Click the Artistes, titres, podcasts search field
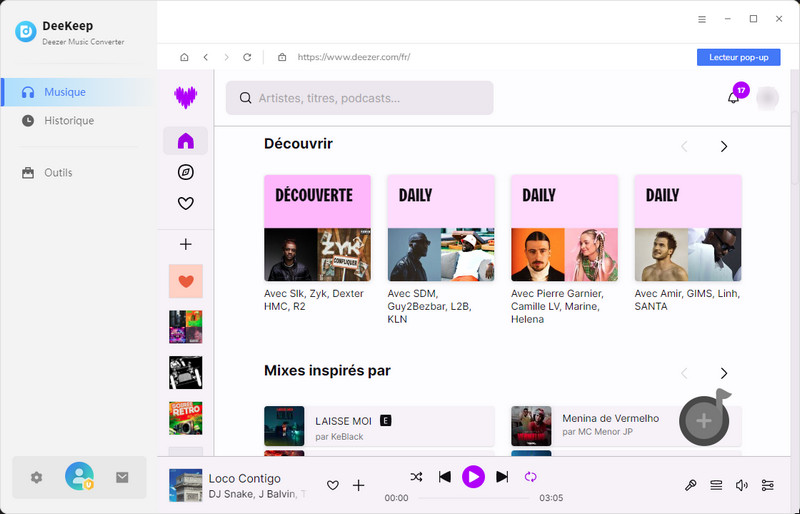Screen dimensions: 800x514 coord(359,98)
